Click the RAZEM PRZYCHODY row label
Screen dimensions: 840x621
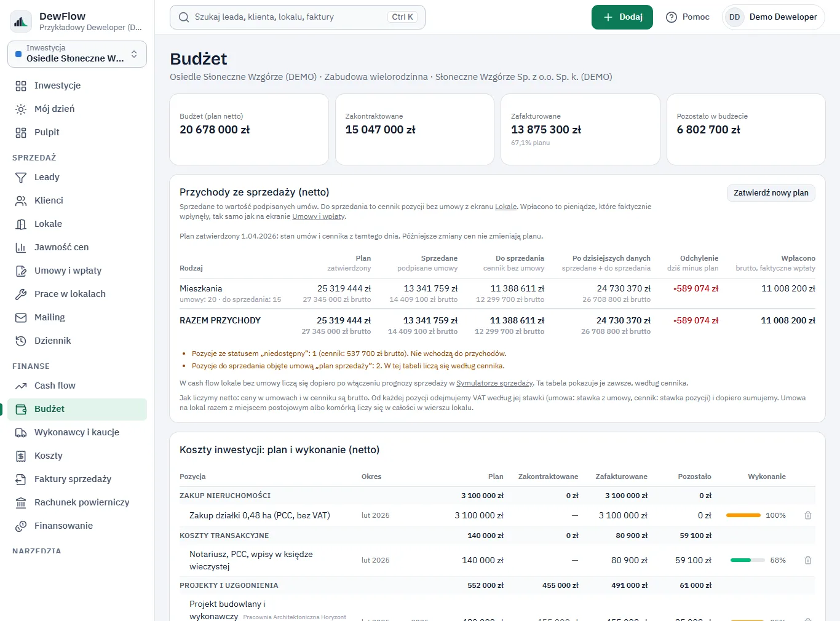pos(220,320)
